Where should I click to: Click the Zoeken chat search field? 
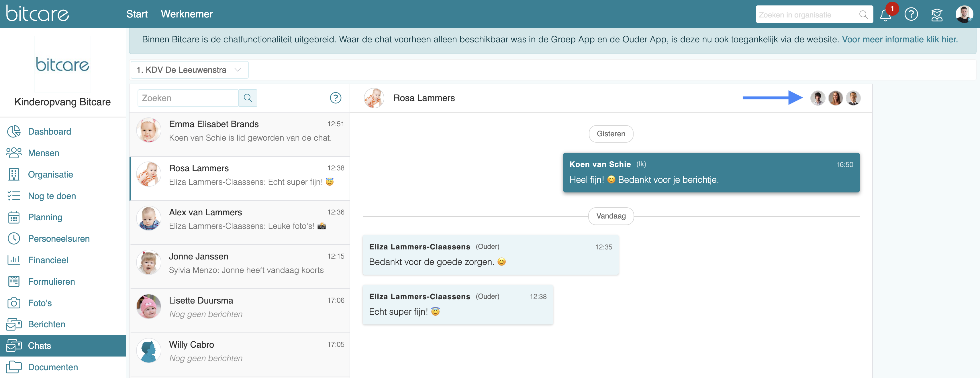point(188,98)
